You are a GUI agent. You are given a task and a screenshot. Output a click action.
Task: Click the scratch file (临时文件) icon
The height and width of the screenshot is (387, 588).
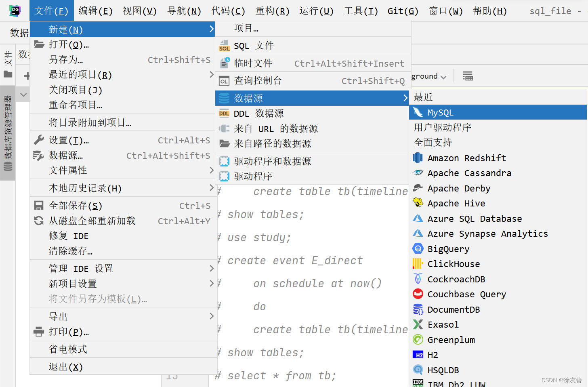tap(224, 63)
